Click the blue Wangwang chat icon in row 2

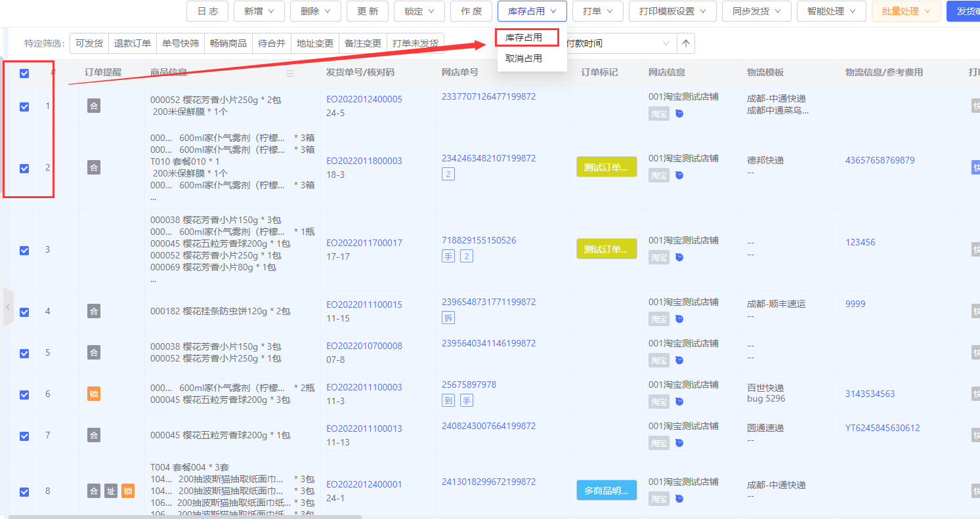coord(679,175)
